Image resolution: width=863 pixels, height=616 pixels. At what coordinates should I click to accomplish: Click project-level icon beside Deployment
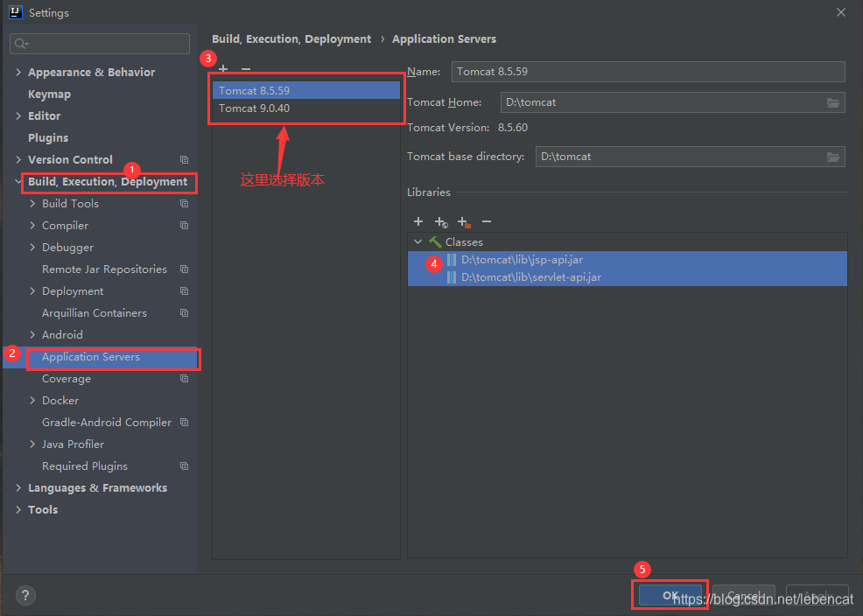click(185, 291)
